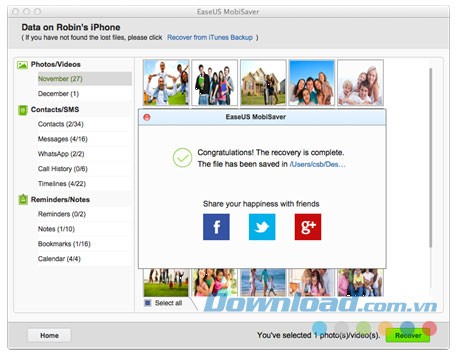Click the photo list vertical scrollbar
457x360 pixels.
[430, 158]
